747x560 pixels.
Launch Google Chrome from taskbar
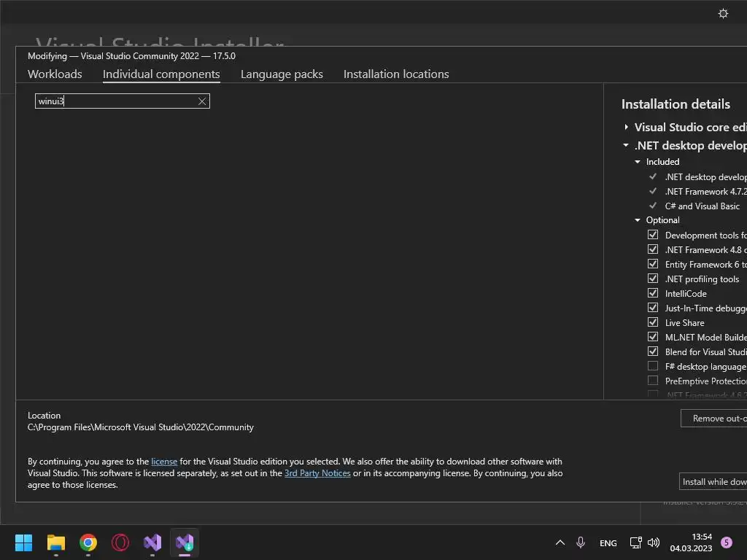coord(88,542)
